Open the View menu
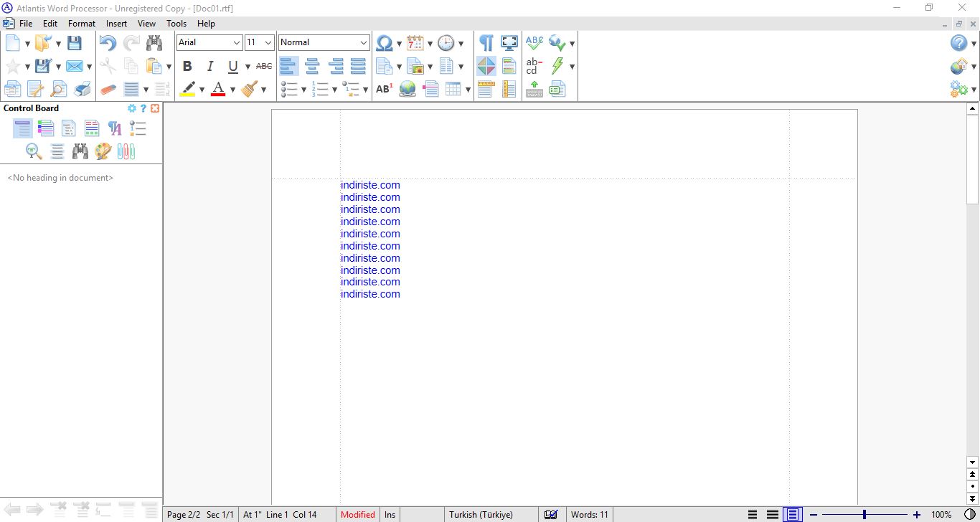Image resolution: width=980 pixels, height=522 pixels. point(146,24)
